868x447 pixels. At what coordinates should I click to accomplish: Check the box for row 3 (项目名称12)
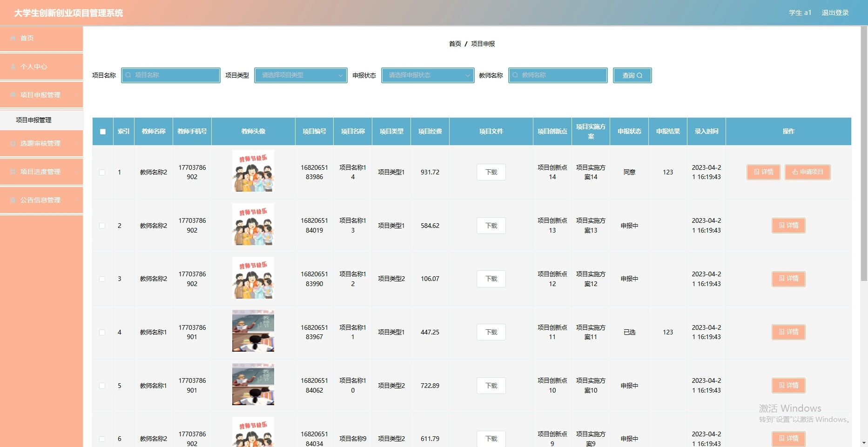coord(102,279)
